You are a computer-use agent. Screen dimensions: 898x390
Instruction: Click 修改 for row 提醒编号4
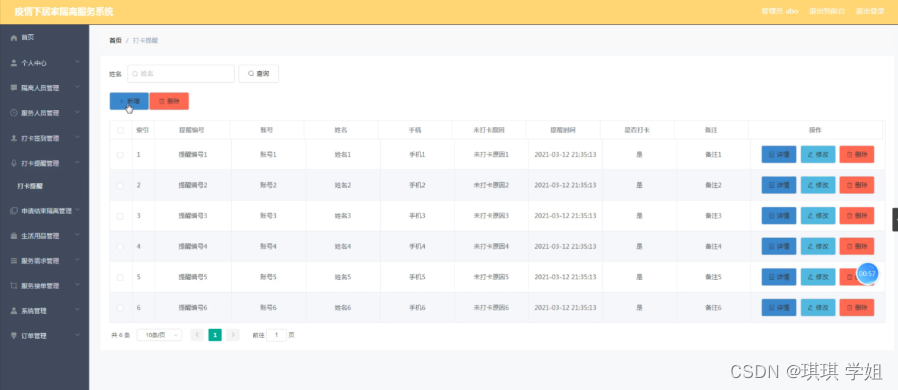[817, 246]
